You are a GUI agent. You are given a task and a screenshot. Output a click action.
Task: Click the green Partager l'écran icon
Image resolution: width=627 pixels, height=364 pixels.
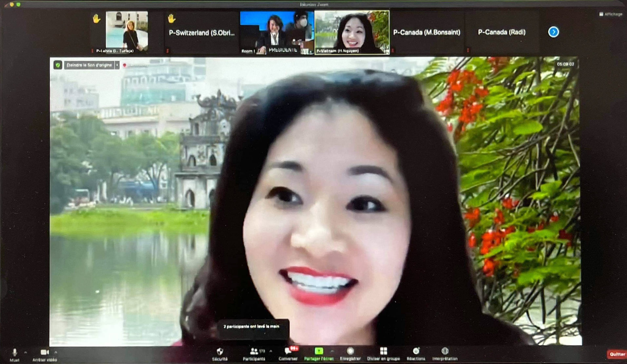click(x=319, y=352)
